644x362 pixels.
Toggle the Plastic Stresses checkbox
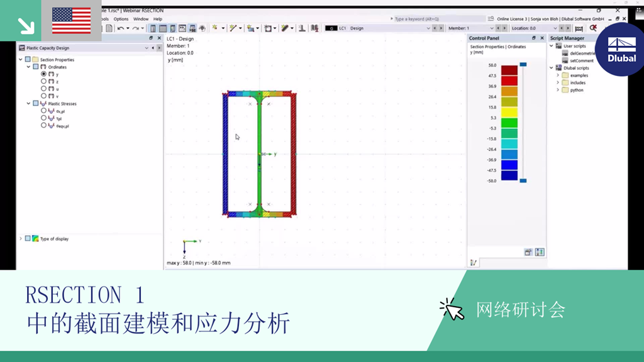36,104
